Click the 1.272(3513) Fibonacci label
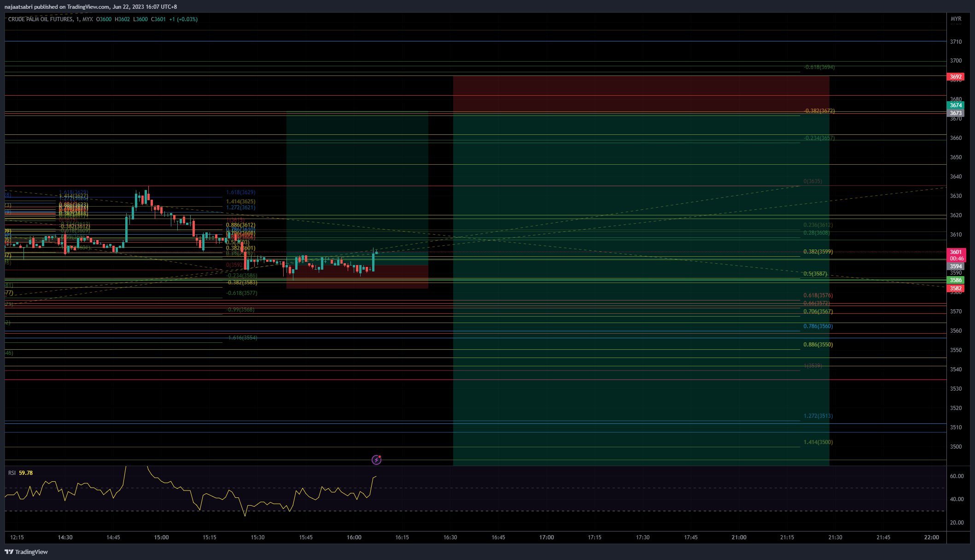 coord(818,416)
